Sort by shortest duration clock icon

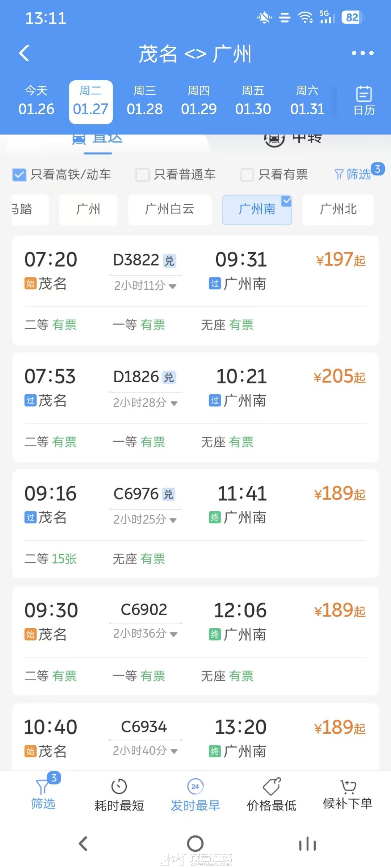point(119,786)
